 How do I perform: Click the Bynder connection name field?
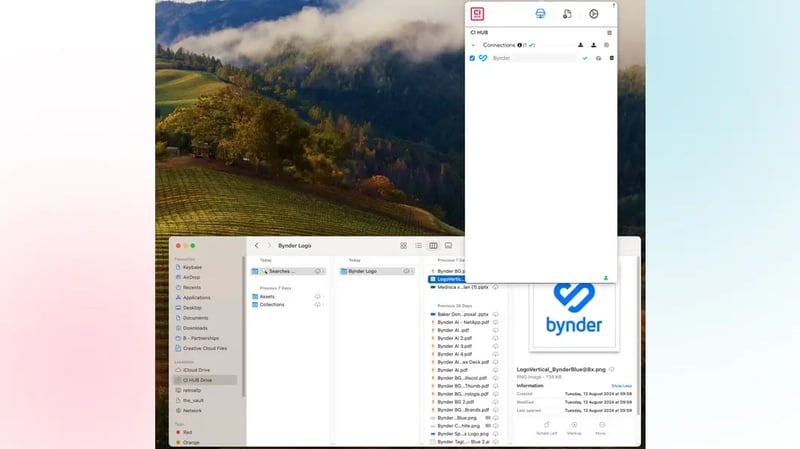(x=533, y=58)
